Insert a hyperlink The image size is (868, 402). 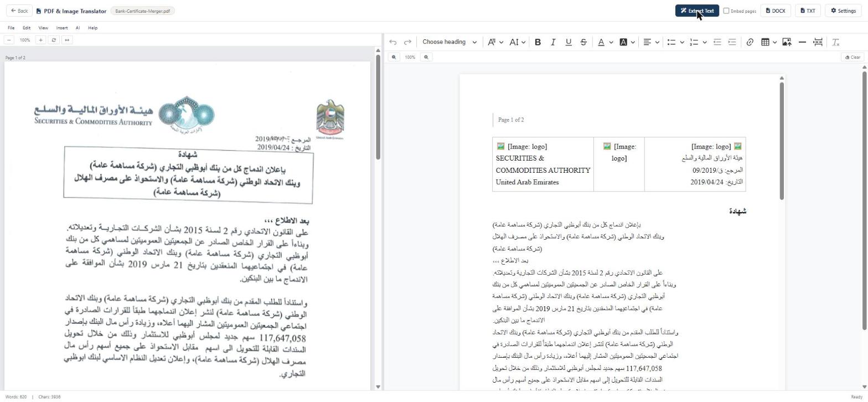750,42
